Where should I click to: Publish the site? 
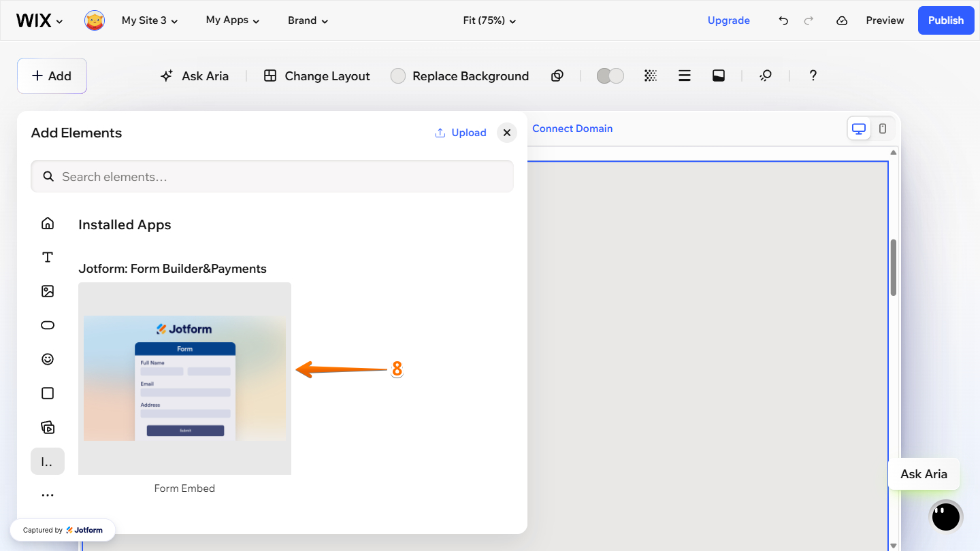tap(946, 20)
